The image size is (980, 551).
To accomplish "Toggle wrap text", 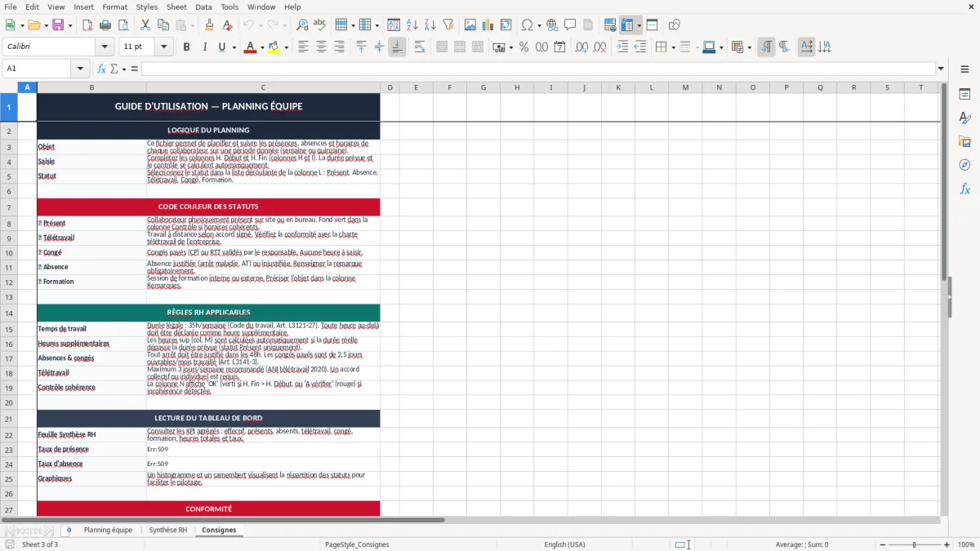I will [x=420, y=47].
